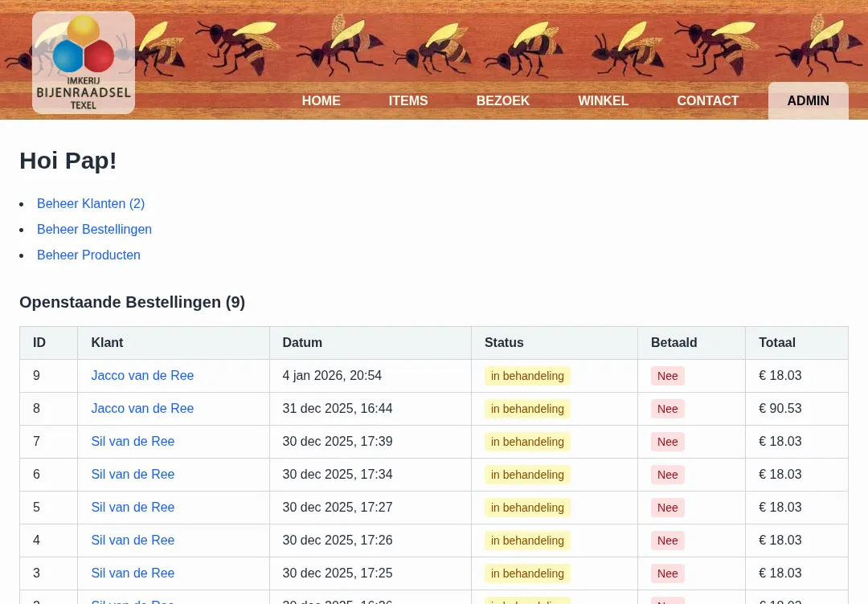Click the 'Nee' Betaald badge of order 8
This screenshot has height=604, width=868.
(x=667, y=408)
